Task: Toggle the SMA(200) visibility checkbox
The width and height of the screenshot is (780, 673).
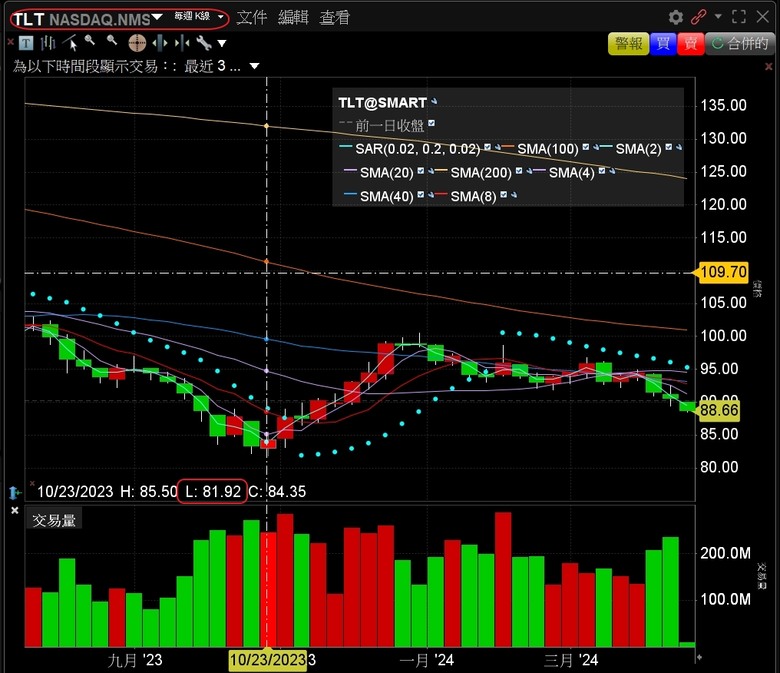Action: click(x=519, y=171)
